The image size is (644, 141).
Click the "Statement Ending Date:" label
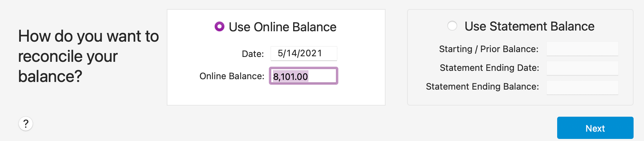(x=489, y=68)
